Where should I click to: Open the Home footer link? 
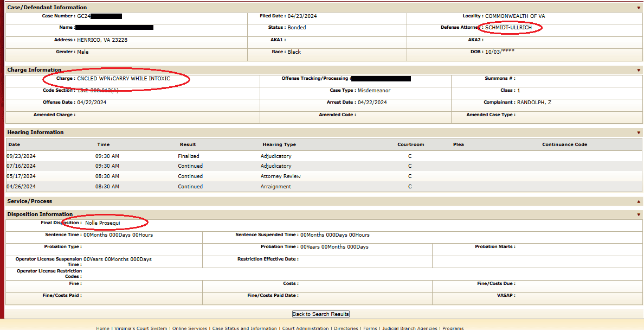(x=102, y=328)
